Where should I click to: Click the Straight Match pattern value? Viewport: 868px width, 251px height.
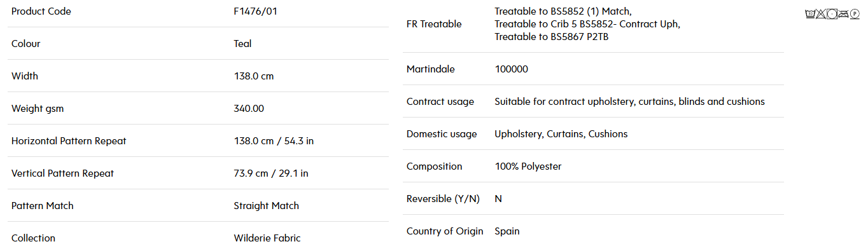pos(267,206)
